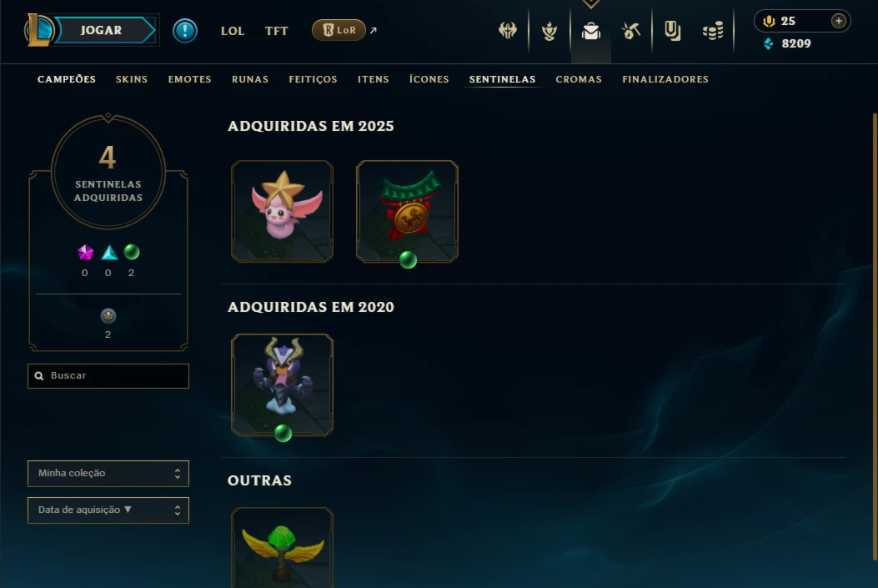Image resolution: width=878 pixels, height=588 pixels.
Task: Select the pink star ward skin thumbnail
Action: coord(282,211)
